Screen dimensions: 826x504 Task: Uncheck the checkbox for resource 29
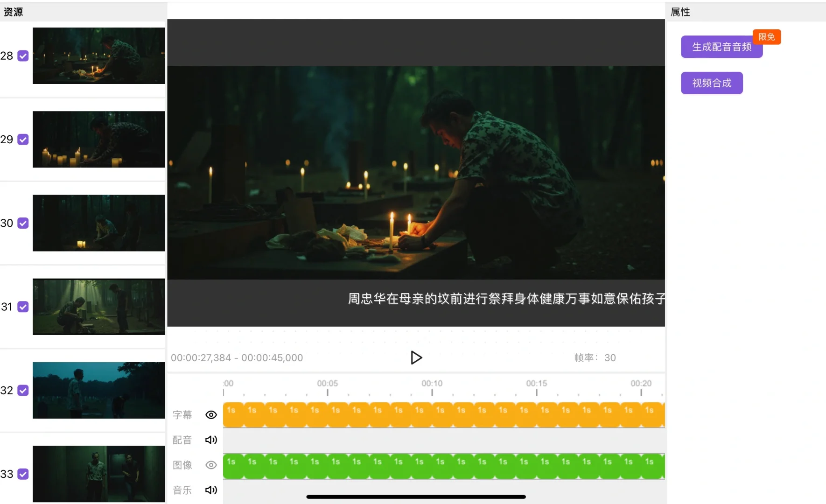coord(23,140)
